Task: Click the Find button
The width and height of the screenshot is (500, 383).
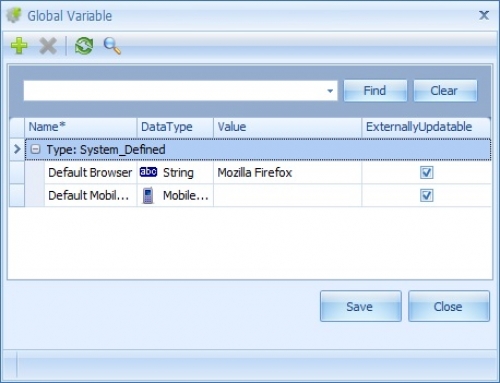Action: (375, 91)
